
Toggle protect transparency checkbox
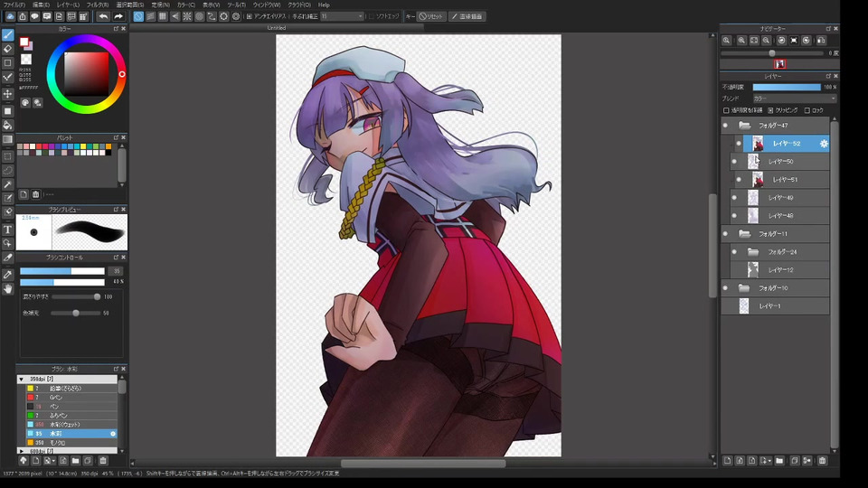726,110
